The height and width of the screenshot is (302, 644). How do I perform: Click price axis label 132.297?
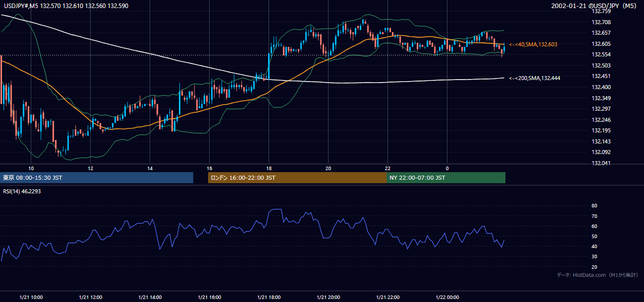coord(602,109)
